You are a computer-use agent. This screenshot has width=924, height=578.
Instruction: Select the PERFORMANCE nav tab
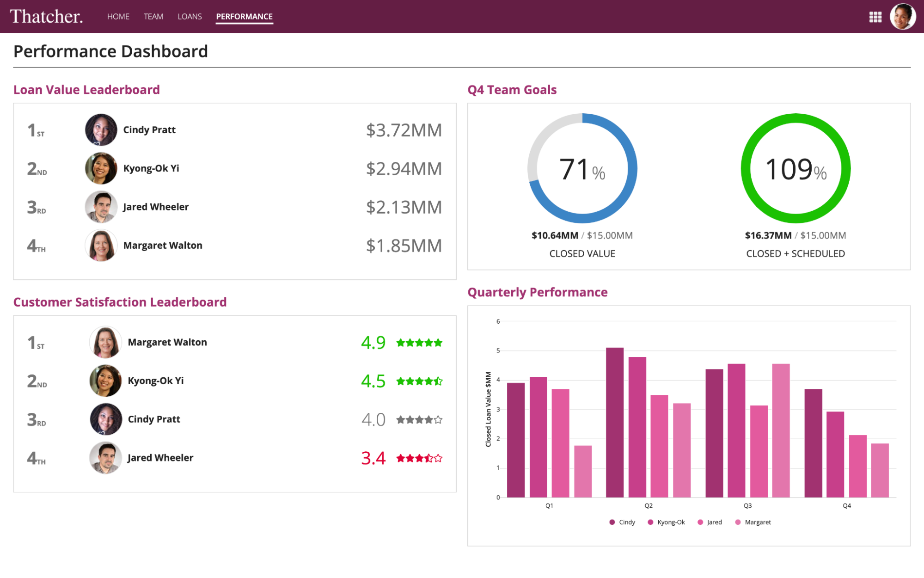coord(245,17)
